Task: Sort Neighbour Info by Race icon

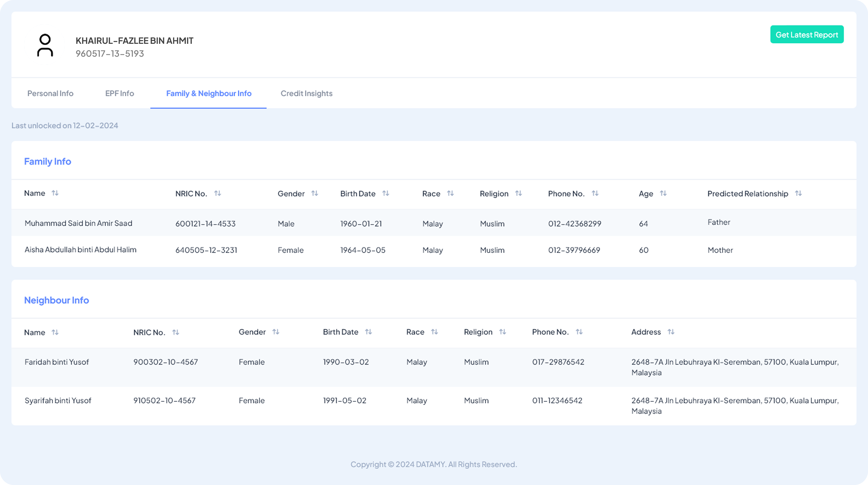Action: [x=435, y=332]
